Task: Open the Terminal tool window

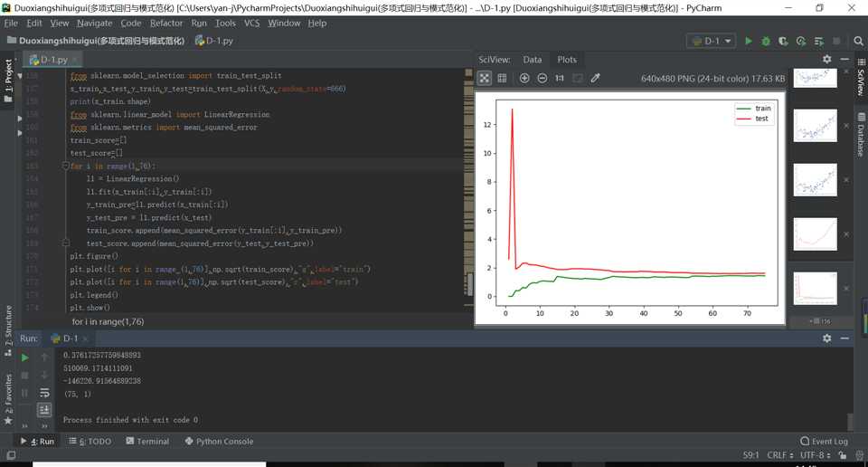Action: [x=147, y=442]
